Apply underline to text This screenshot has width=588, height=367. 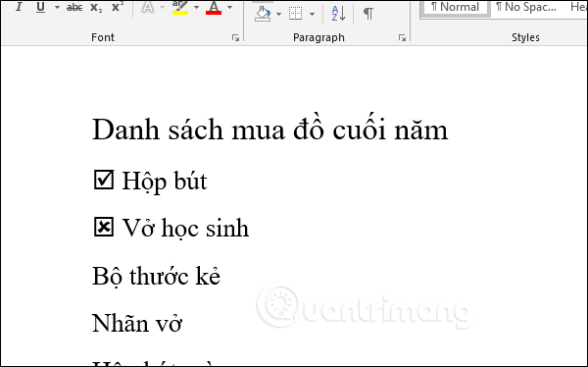pyautogui.click(x=40, y=7)
